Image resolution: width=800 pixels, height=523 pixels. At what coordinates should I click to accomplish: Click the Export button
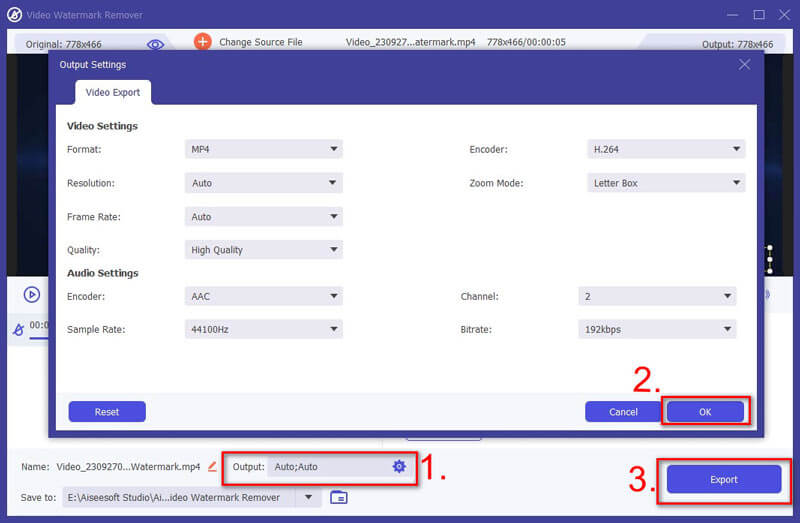[x=723, y=479]
